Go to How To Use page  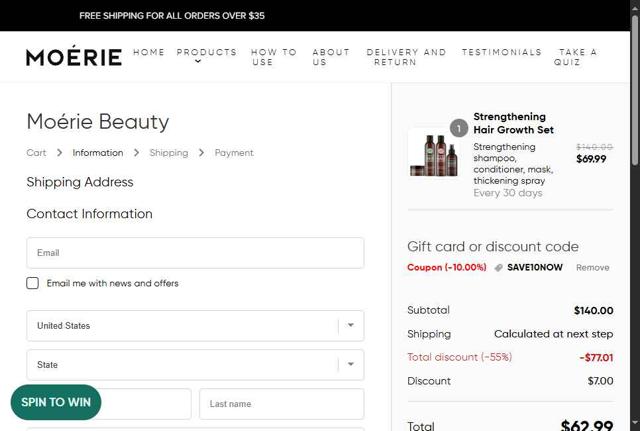(273, 57)
